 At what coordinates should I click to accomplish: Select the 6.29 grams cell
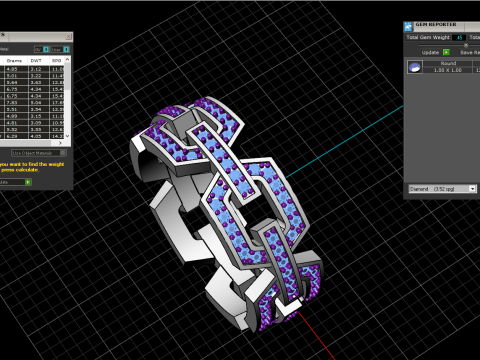click(16, 136)
